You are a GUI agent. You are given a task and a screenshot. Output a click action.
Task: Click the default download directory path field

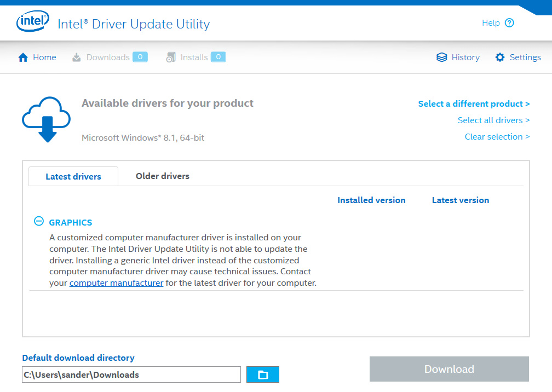point(131,374)
